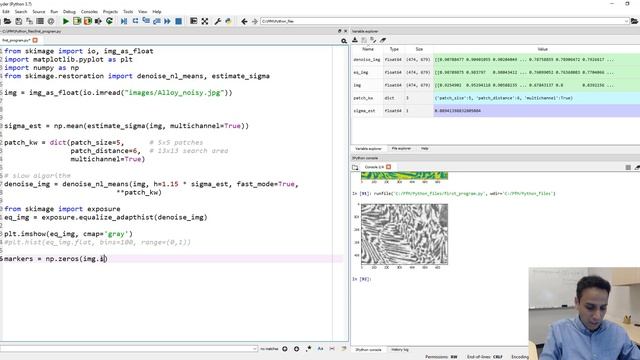Toggle regular expression search
Image resolution: width=640 pixels, height=360 pixels.
point(309,349)
